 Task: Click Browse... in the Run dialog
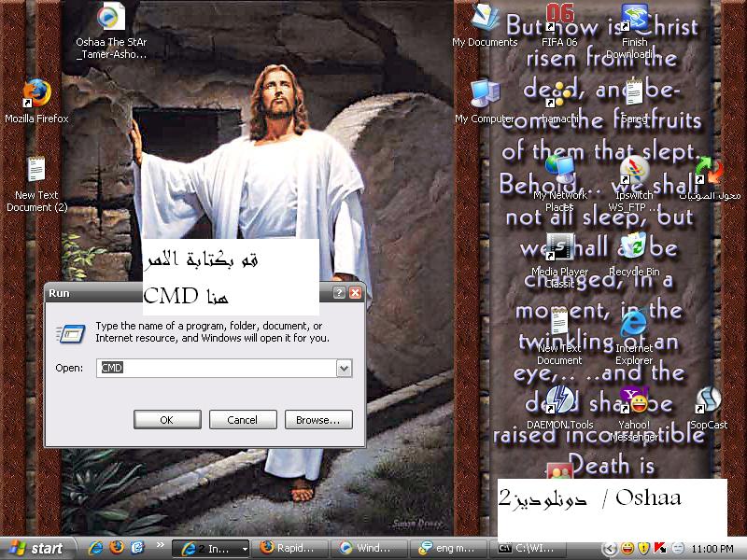tap(318, 419)
